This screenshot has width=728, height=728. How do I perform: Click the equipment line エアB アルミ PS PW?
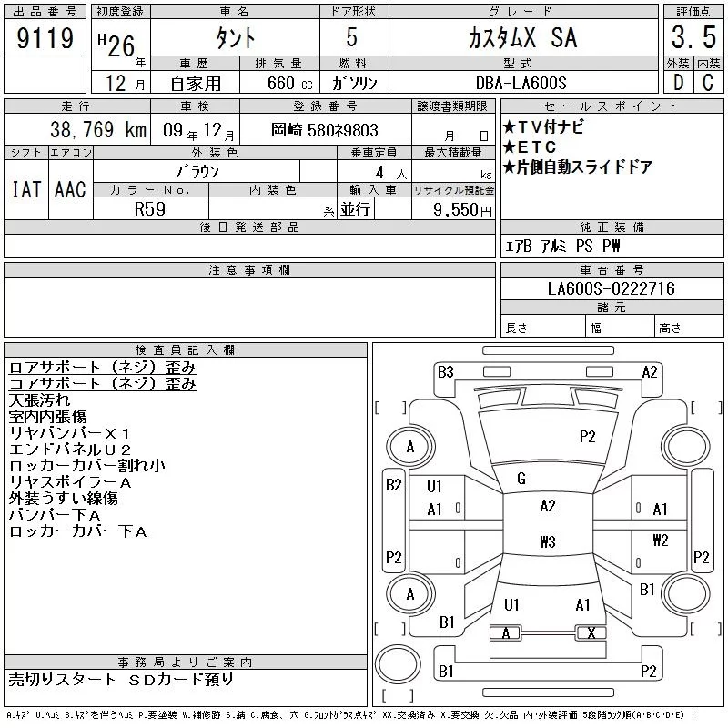coord(562,246)
